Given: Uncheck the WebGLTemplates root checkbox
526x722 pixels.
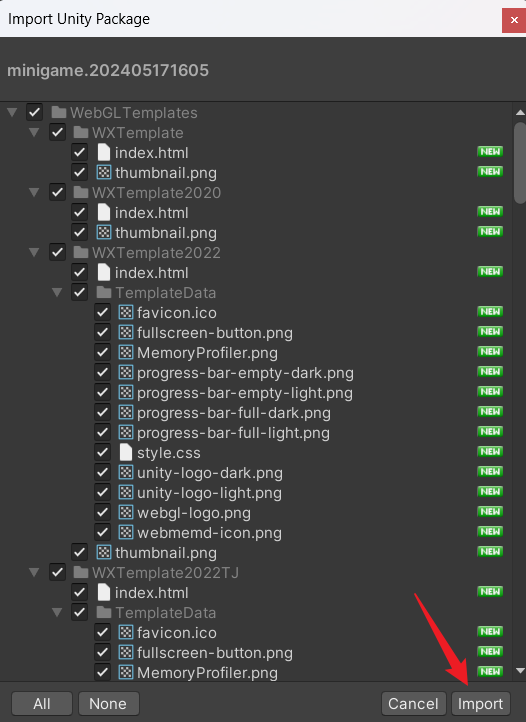Looking at the screenshot, I should (x=35, y=112).
